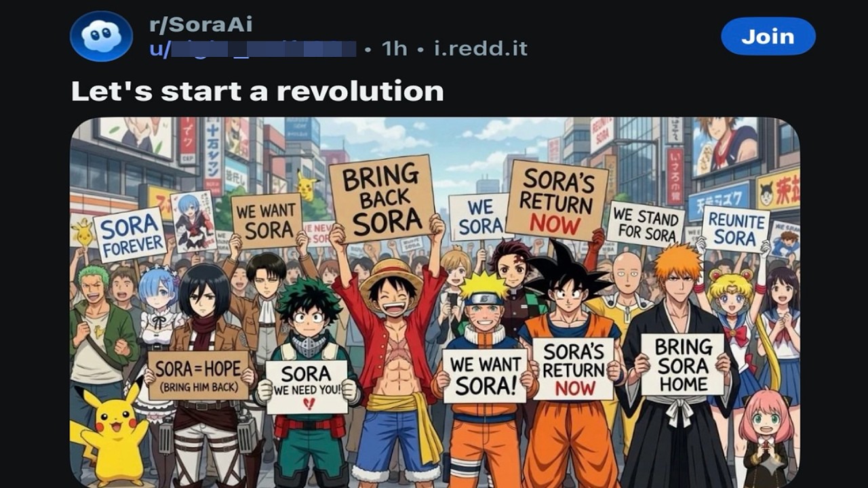Click the "SORA WE NEED YOU!" sign
868x488 pixels.
point(307,386)
